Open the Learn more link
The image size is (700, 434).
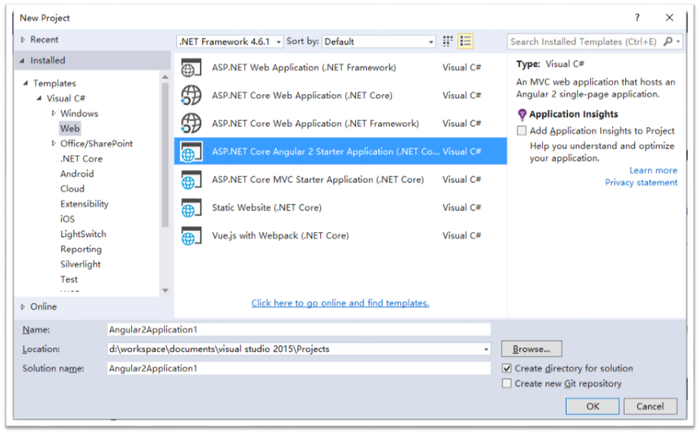653,171
